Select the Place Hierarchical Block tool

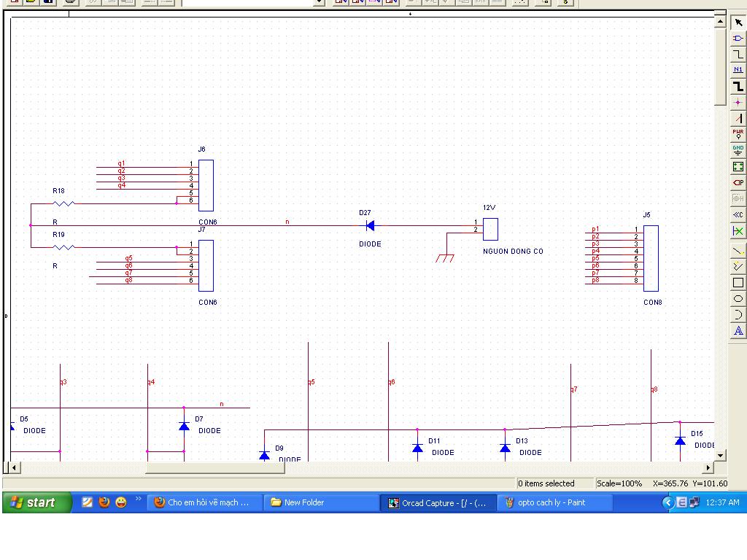point(738,166)
